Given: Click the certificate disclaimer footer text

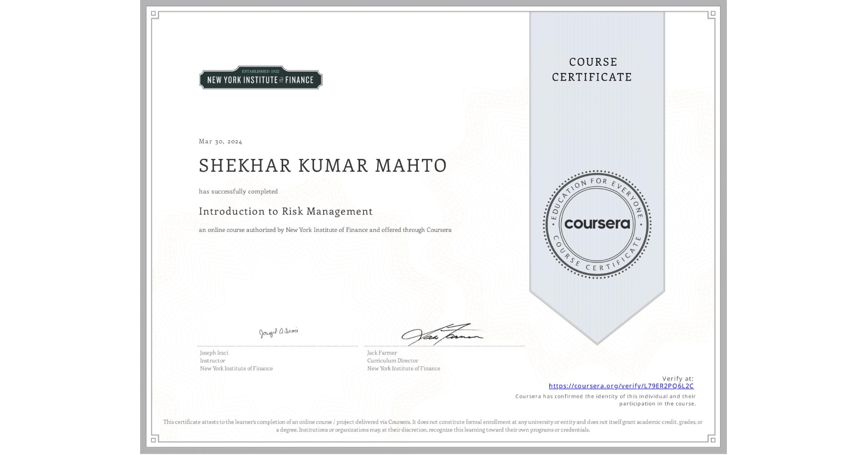Looking at the screenshot, I should point(433,426).
